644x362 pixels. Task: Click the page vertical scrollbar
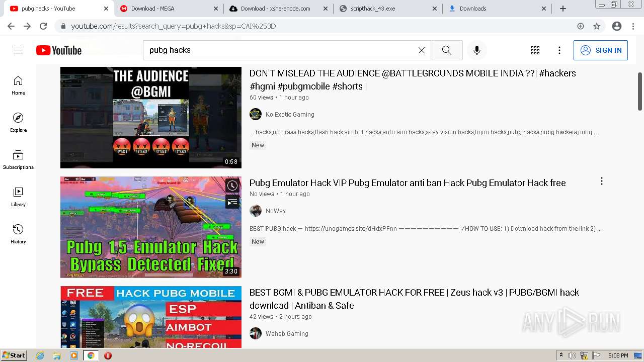(640, 91)
